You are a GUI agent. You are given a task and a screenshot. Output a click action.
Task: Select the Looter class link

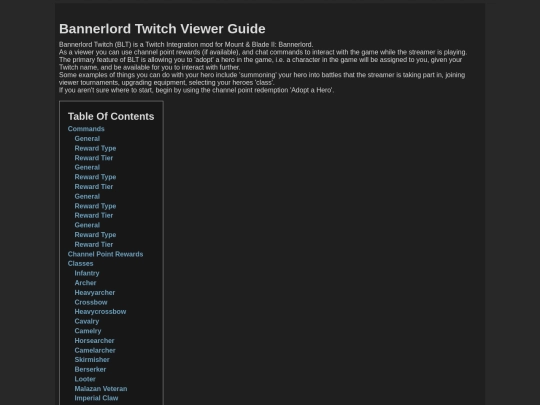(x=85, y=379)
